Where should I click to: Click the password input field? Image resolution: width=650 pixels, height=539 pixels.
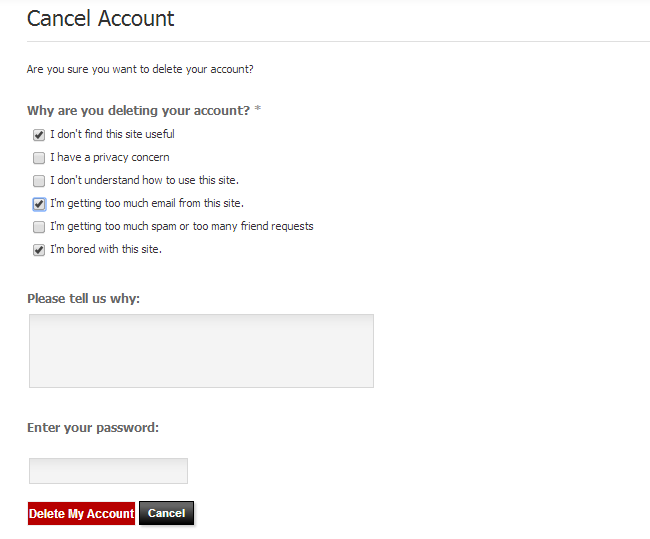pos(108,471)
